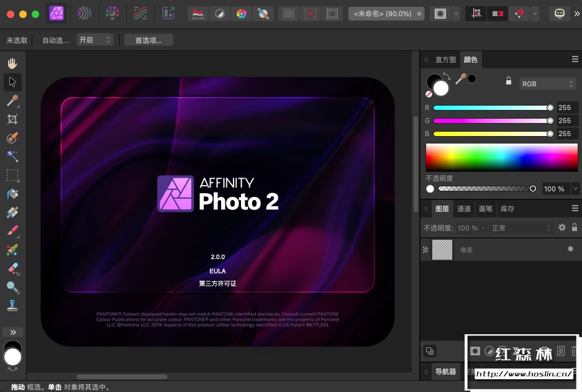The width and height of the screenshot is (582, 392).
Task: Open the color opacity 100 % dropdown arrow
Action: [x=575, y=189]
